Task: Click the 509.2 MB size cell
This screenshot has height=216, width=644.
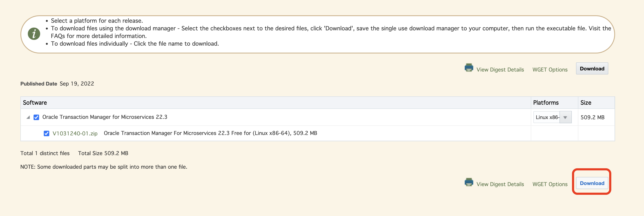Action: 592,117
